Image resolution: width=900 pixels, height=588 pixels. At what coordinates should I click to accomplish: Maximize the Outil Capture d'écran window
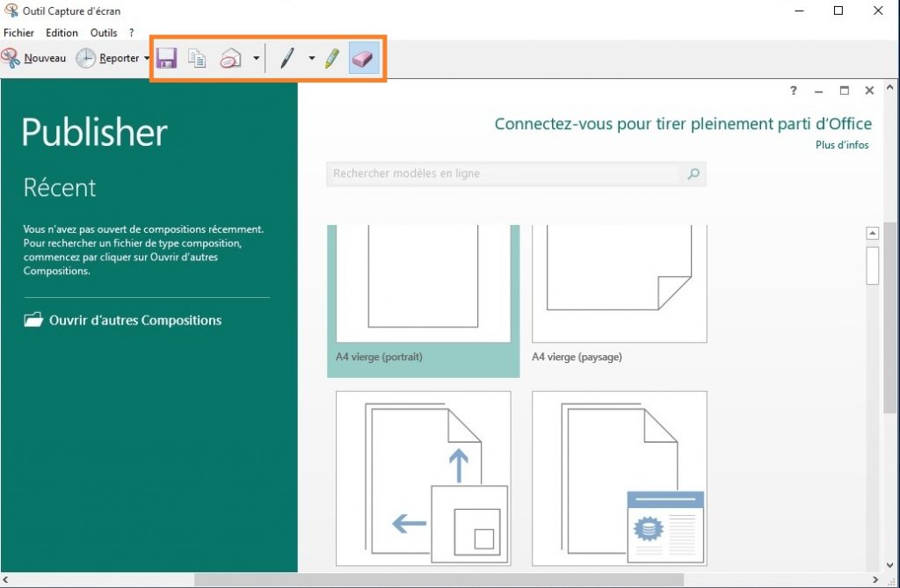click(838, 11)
